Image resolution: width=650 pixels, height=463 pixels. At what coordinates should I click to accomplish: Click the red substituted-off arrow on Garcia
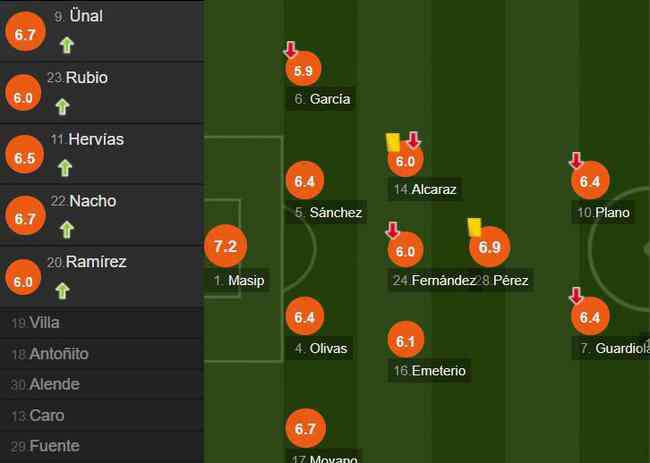click(291, 50)
